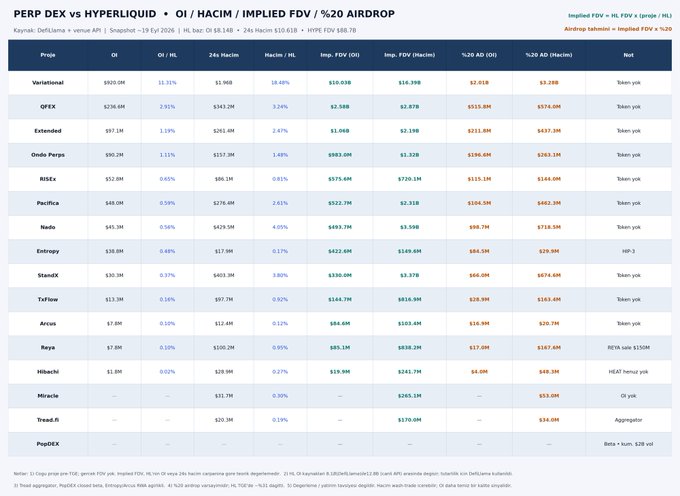Click the 'QFEX' project name
Image resolution: width=680 pixels, height=496 pixels.
48,107
